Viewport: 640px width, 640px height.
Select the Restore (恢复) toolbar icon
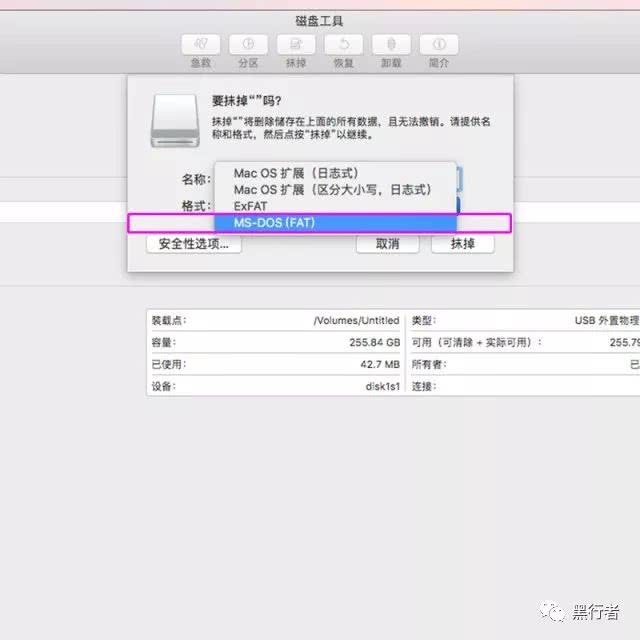[344, 44]
